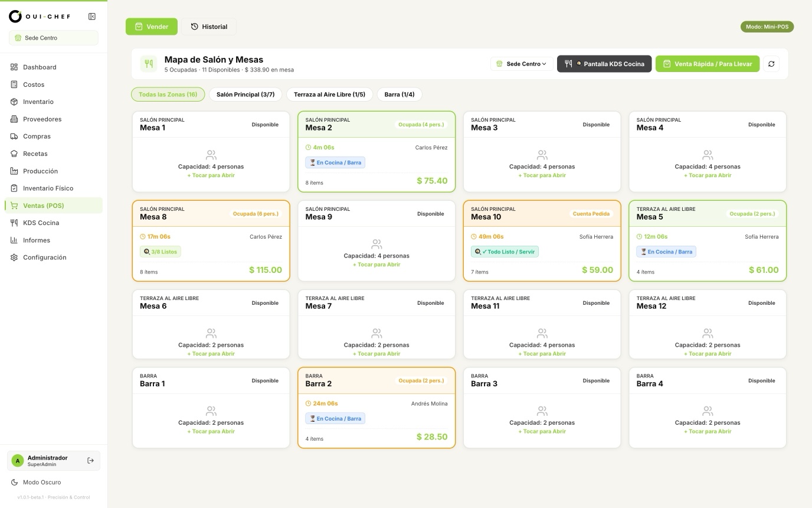Filter tables by Salón Principal (3/7)
The image size is (812, 508).
click(245, 95)
